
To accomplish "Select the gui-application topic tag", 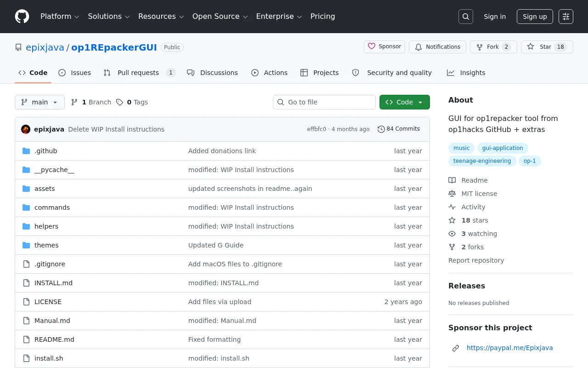I will pos(503,148).
